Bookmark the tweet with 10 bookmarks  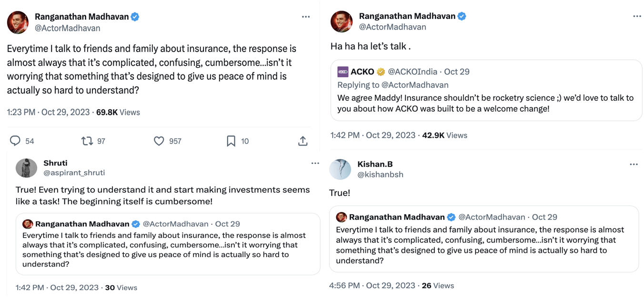(231, 141)
